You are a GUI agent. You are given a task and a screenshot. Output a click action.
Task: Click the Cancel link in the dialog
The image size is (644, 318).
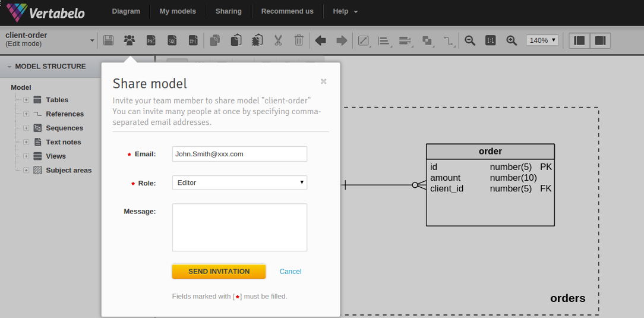coord(291,272)
